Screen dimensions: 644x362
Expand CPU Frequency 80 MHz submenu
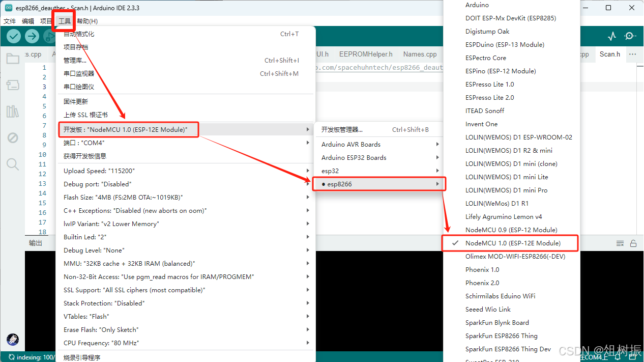coord(186,343)
